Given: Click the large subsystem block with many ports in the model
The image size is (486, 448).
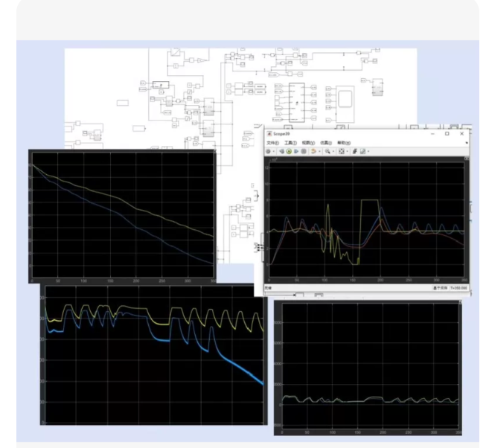Looking at the screenshot, I should click(297, 103).
